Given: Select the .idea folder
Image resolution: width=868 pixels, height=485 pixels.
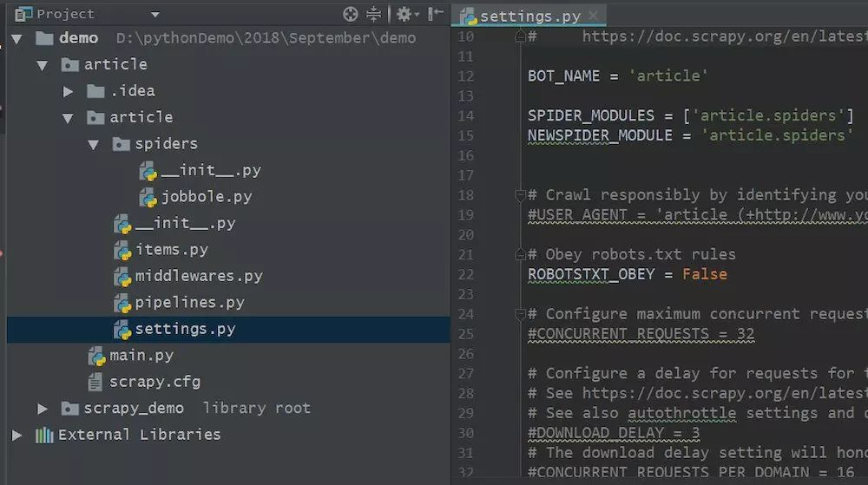Looking at the screenshot, I should pos(132,91).
